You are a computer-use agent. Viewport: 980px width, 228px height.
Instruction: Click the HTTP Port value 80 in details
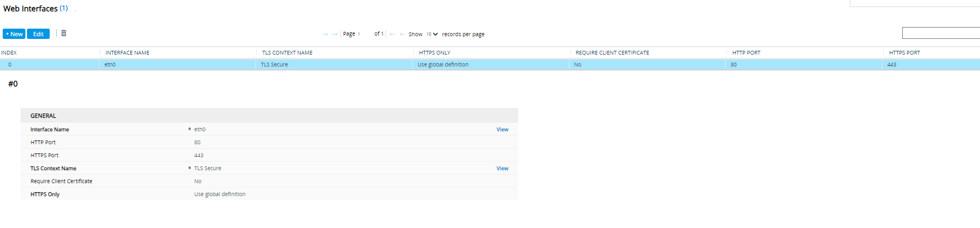click(197, 143)
